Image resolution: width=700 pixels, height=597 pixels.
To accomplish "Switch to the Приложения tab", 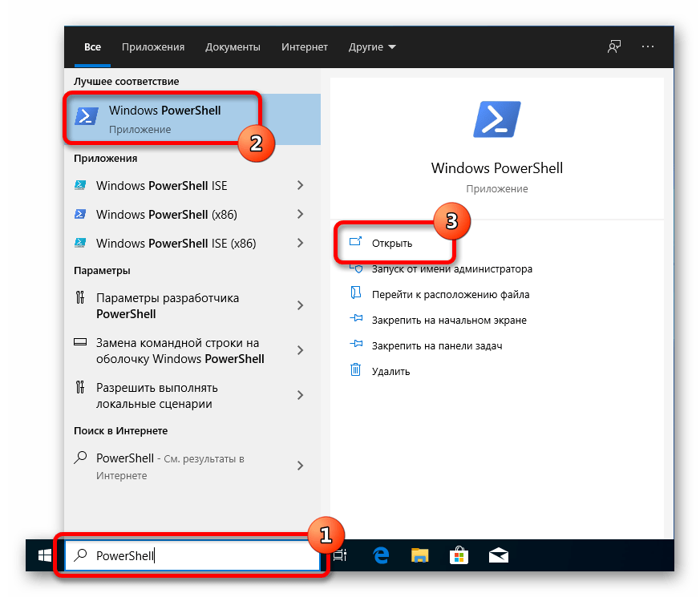I will pyautogui.click(x=153, y=47).
